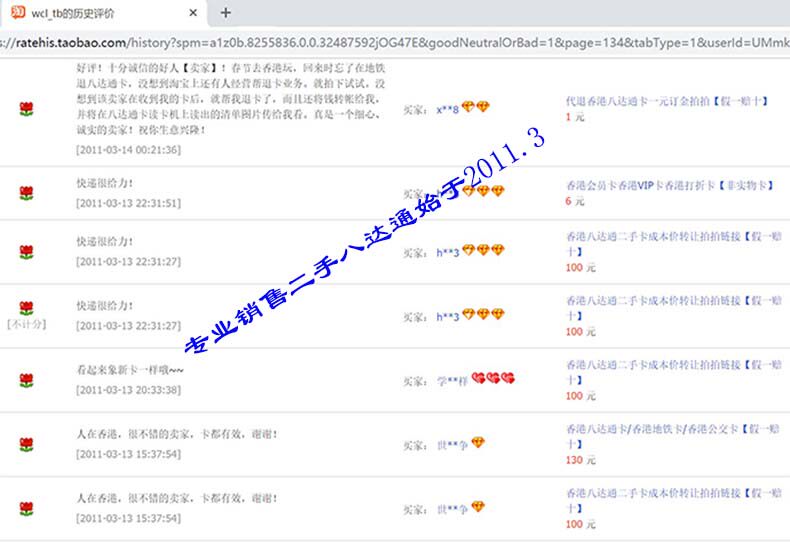Click the flower rating icon dated 22:31:51
This screenshot has width=790, height=542.
coord(26,193)
